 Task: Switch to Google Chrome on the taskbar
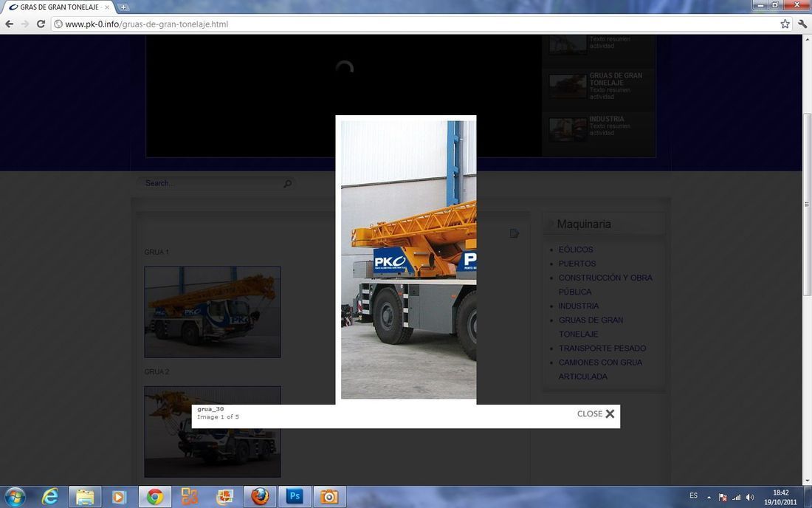click(155, 497)
